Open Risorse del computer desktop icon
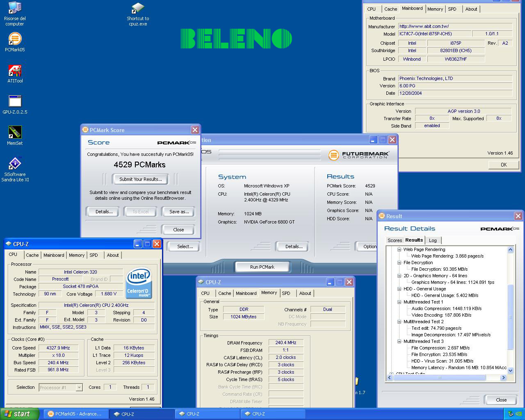Viewport: 525px width, 420px height. (15, 14)
